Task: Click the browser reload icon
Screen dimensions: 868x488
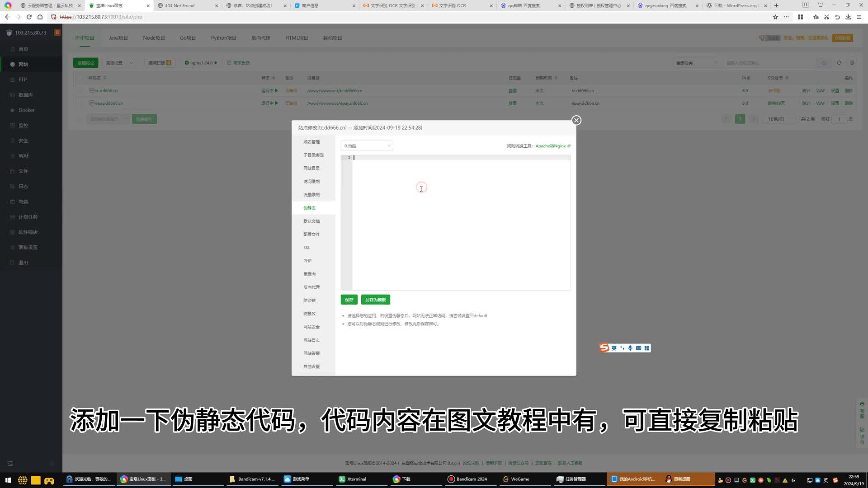Action: [x=29, y=17]
